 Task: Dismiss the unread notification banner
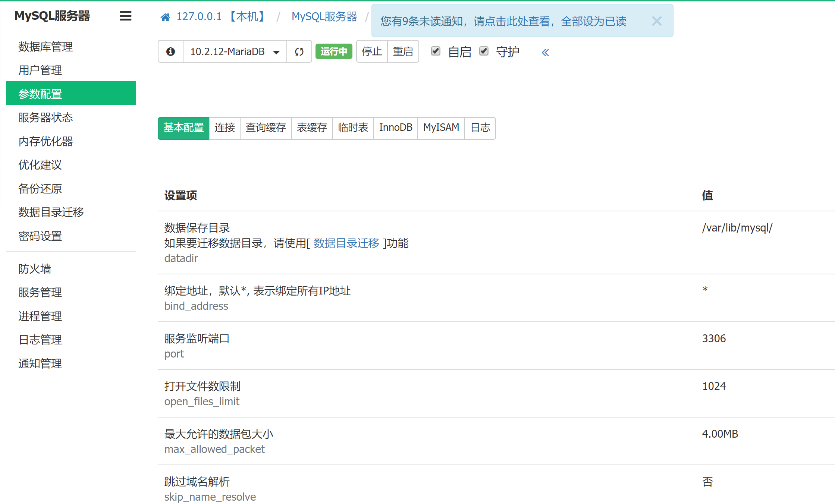click(x=656, y=21)
